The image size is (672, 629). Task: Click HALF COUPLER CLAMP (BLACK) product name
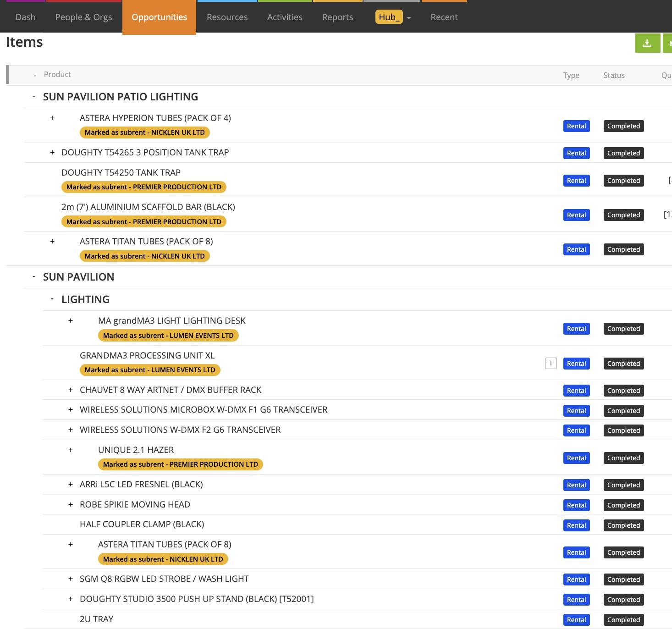(142, 524)
